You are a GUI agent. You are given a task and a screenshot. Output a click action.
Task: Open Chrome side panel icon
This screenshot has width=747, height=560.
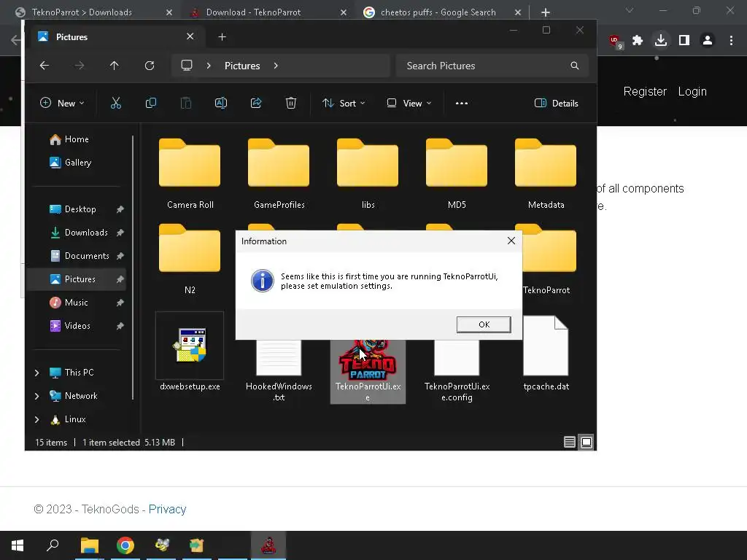(684, 41)
